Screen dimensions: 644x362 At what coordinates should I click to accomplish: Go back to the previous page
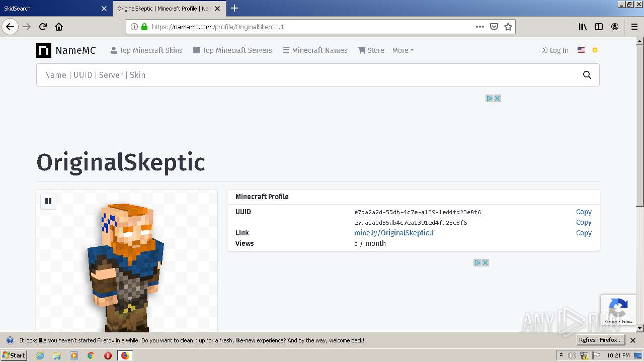pyautogui.click(x=10, y=27)
